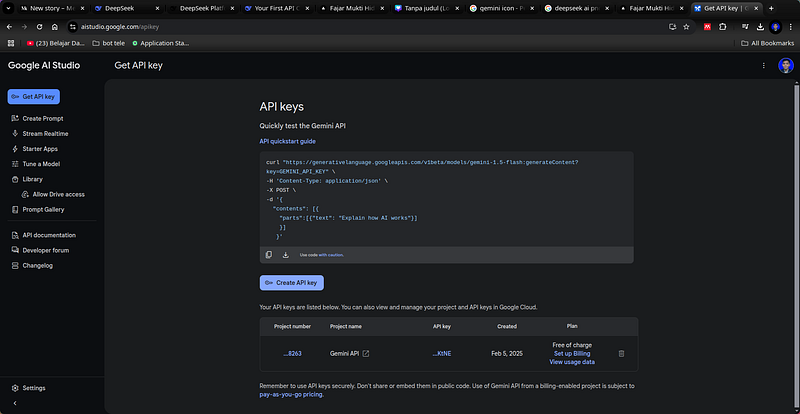
Task: Click the 'Free of charge' plan text
Action: click(x=572, y=345)
